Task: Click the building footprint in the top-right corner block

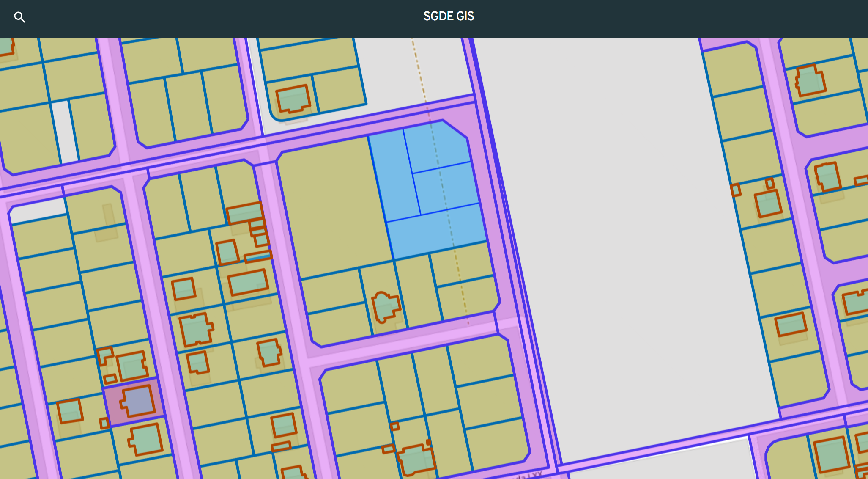Action: 810,81
